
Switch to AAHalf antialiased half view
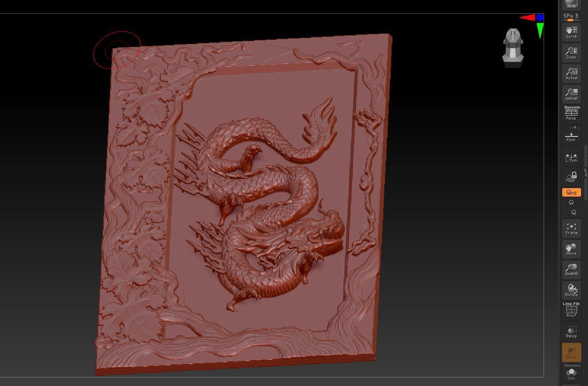pyautogui.click(x=571, y=94)
